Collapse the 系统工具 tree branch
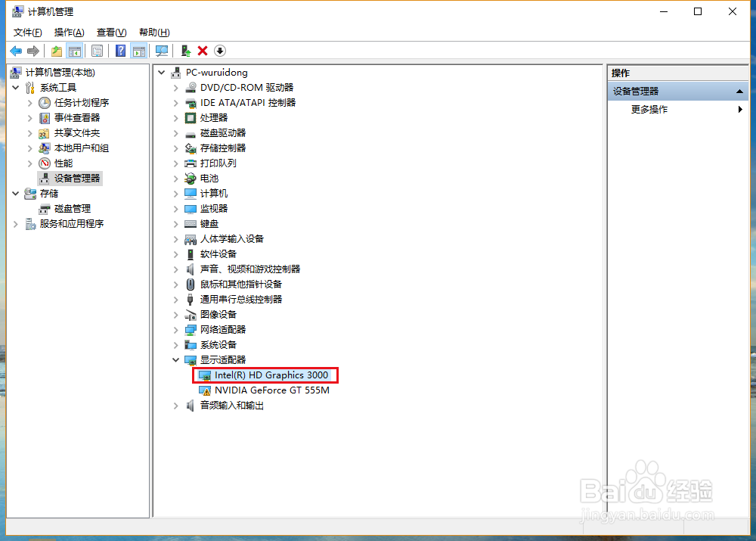Viewport: 756px width, 541px height. coord(16,87)
